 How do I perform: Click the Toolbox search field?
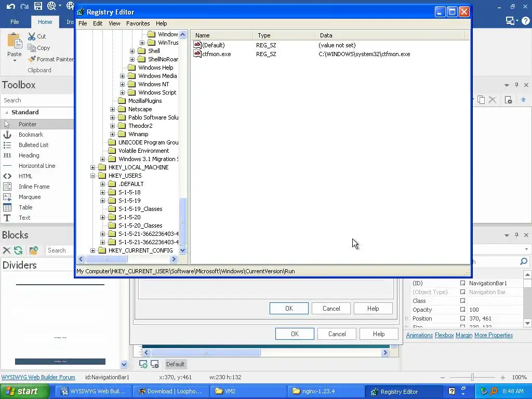37,100
